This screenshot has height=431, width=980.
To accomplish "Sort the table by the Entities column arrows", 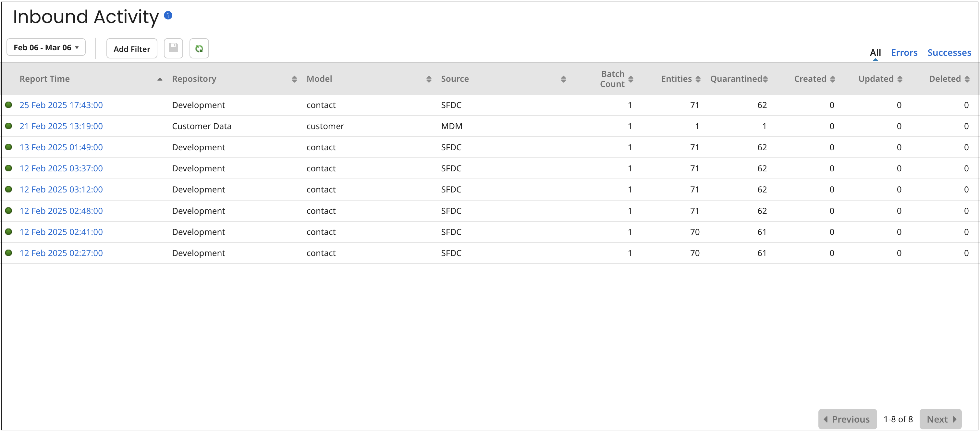I will click(698, 79).
